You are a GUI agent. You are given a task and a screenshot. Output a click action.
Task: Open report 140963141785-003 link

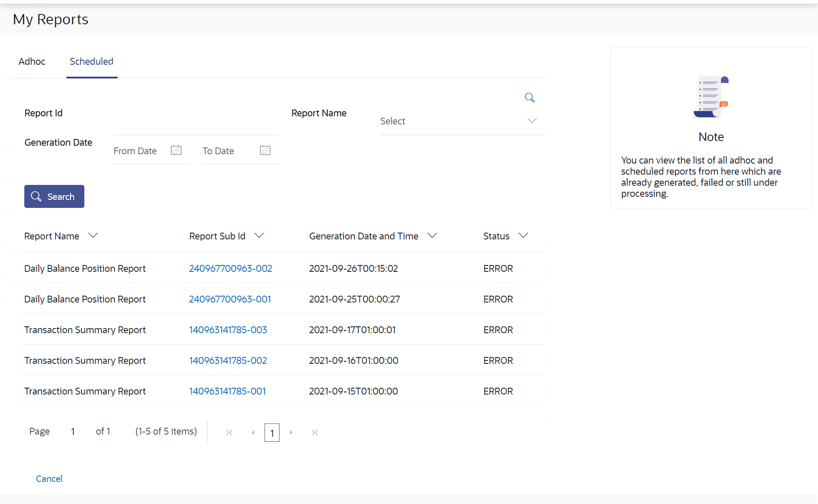(228, 330)
